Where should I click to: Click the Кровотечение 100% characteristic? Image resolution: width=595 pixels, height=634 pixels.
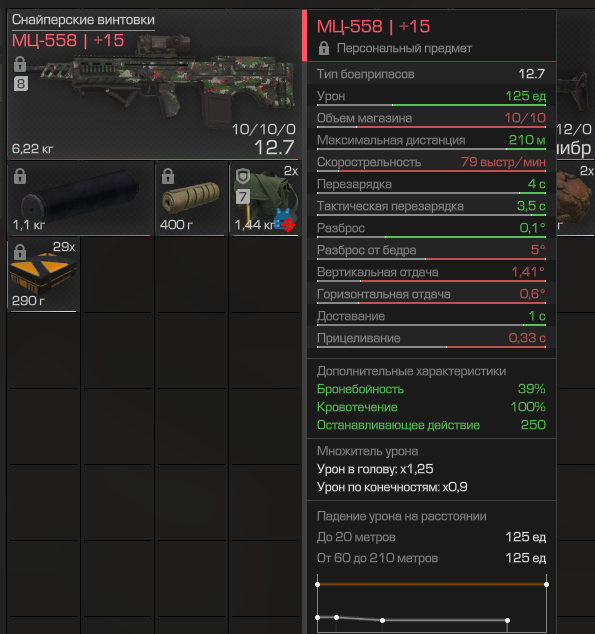[431, 407]
